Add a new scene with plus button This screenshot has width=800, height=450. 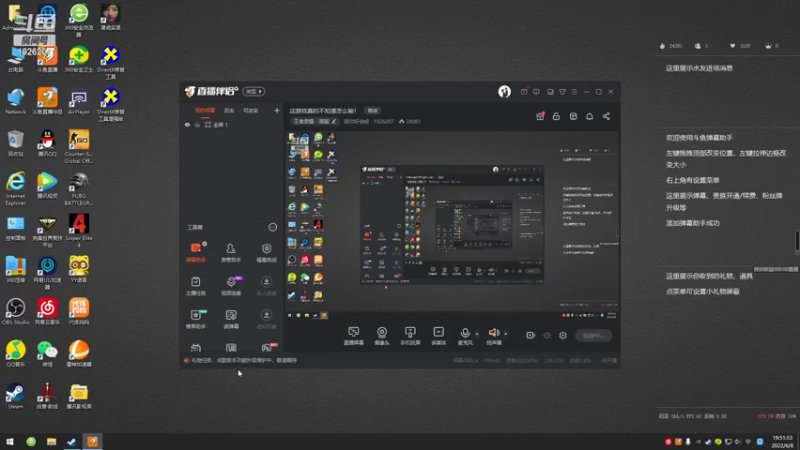(277, 110)
